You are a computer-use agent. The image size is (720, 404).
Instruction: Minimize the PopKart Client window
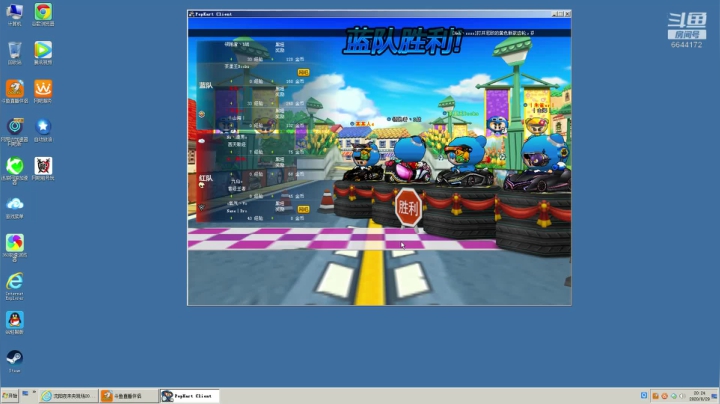[x=555, y=14]
